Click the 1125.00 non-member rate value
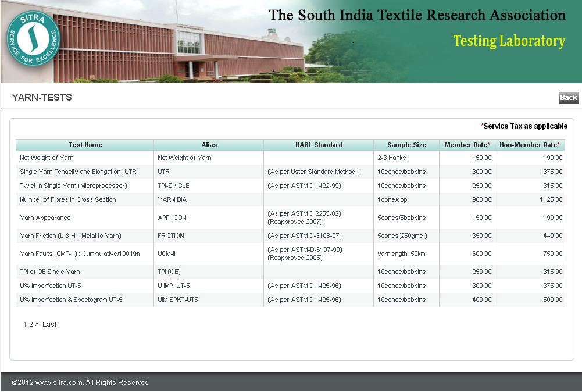The width and height of the screenshot is (582, 392). tap(551, 199)
